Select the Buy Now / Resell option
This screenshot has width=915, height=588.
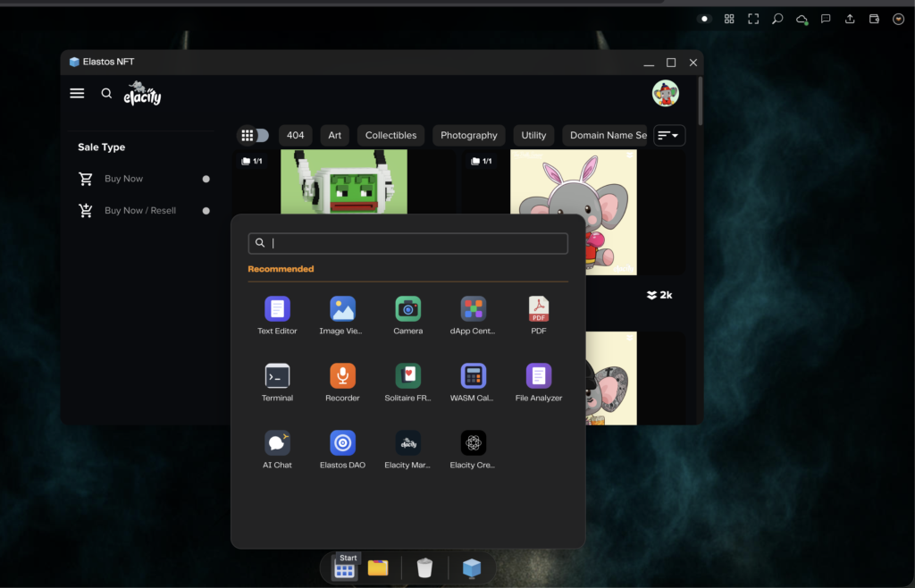[206, 211]
